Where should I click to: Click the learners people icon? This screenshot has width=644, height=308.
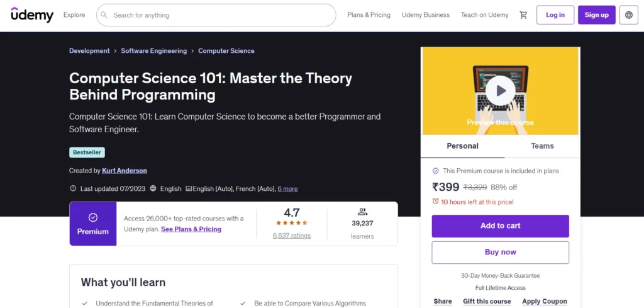(x=362, y=212)
